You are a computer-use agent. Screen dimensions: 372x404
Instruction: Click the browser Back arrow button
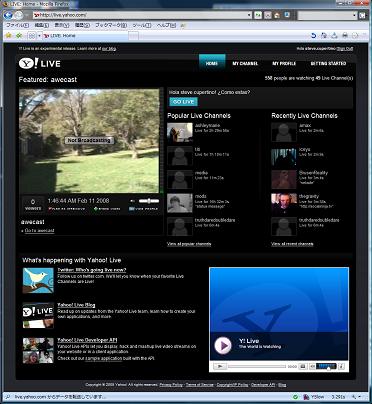point(9,15)
